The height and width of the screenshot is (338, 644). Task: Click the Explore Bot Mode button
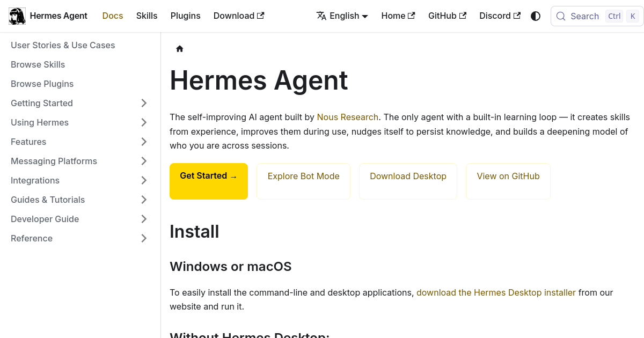point(304,181)
